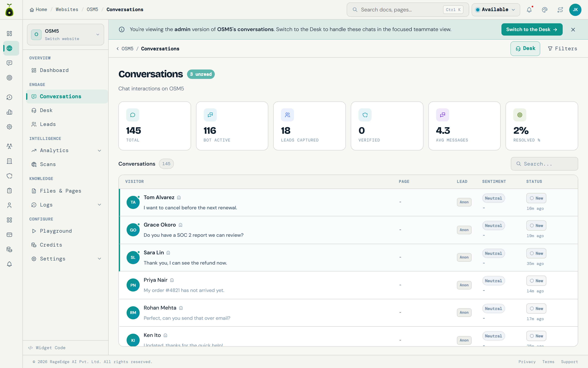Click Switch to the Desk button

point(532,29)
